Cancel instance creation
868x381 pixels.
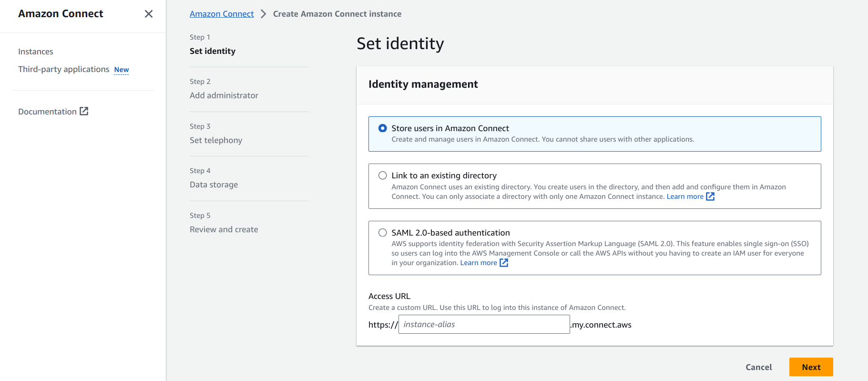coord(758,367)
